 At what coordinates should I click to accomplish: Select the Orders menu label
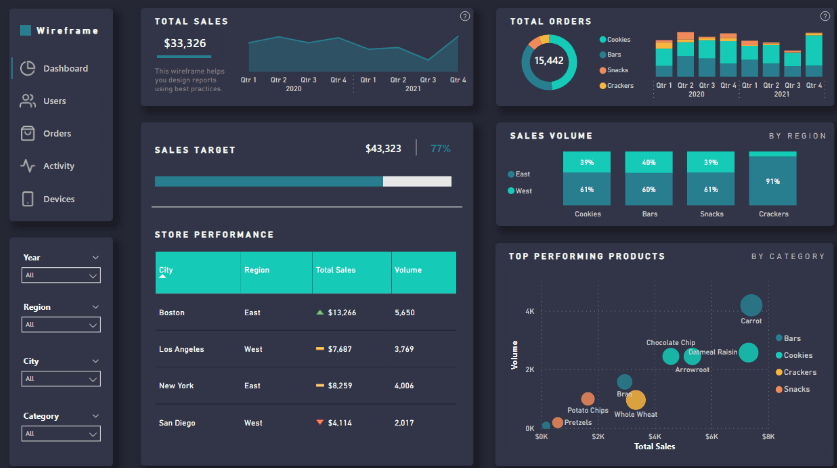[x=57, y=134]
